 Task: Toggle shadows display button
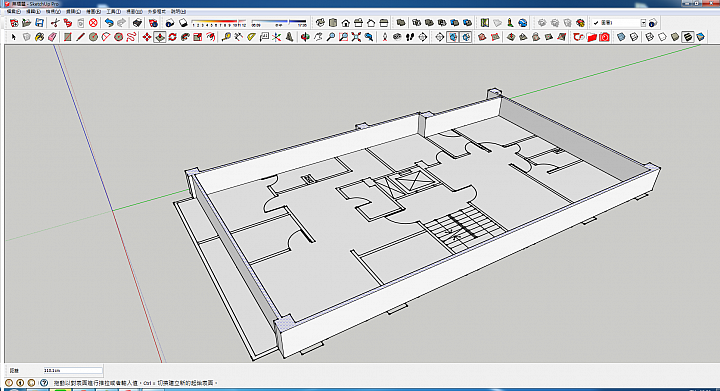(x=183, y=22)
